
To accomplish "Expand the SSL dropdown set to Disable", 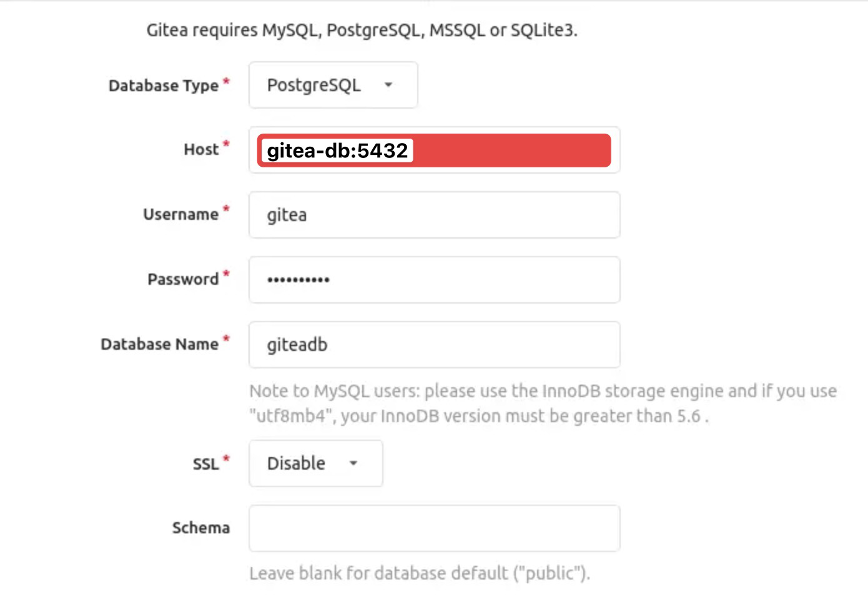I will 315,463.
